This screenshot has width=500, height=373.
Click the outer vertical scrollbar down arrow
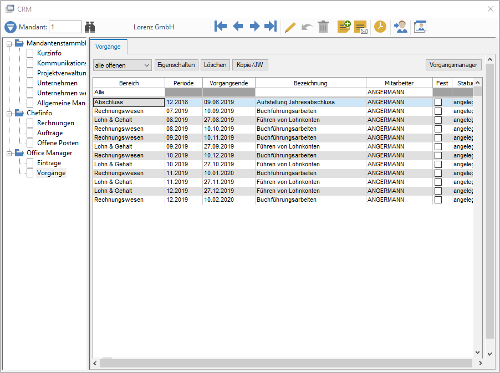[490, 354]
